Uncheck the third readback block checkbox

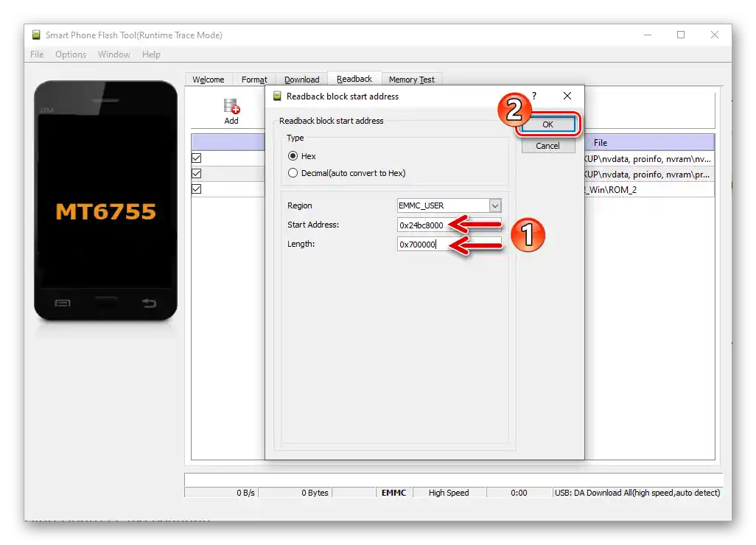pos(197,189)
